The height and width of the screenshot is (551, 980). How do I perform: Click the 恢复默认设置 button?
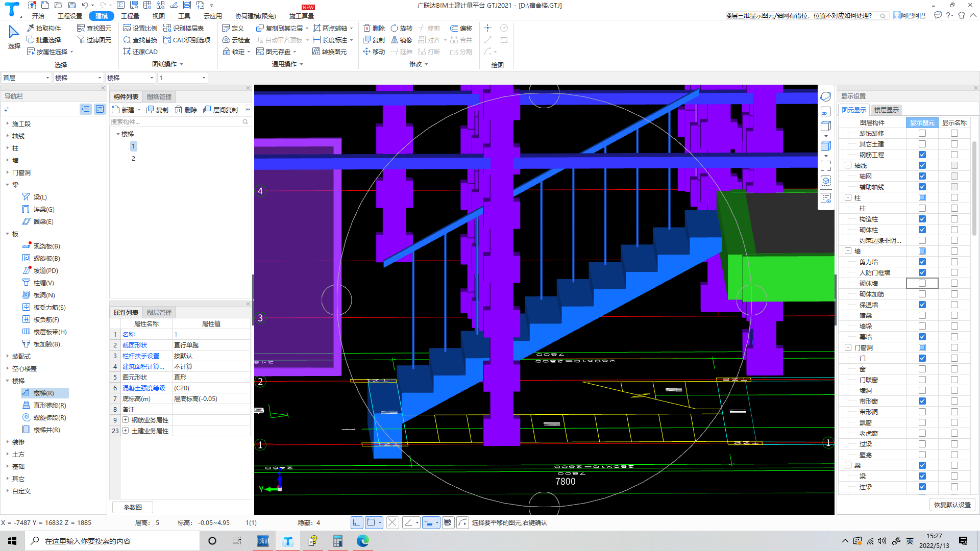pyautogui.click(x=952, y=505)
